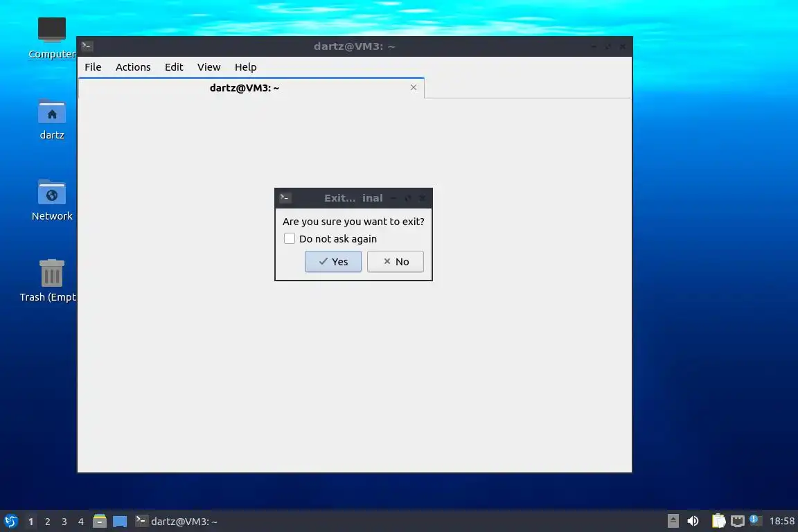Switch to workspace 3

[x=64, y=522]
